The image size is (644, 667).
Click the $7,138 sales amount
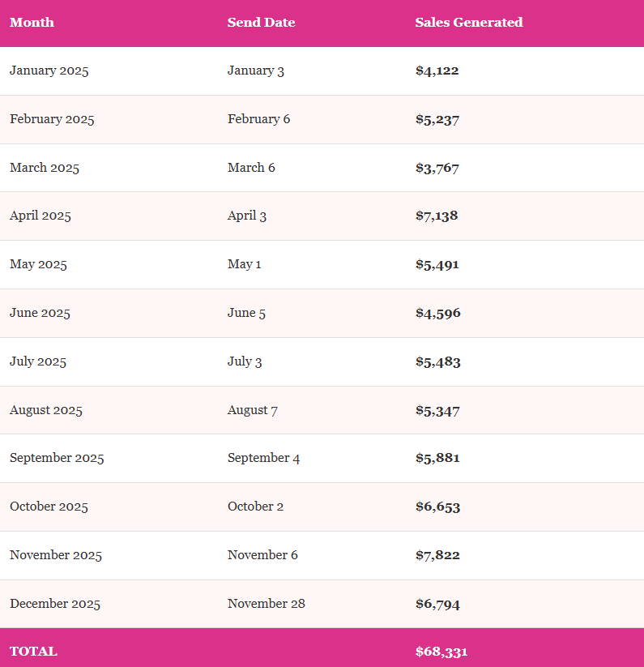[x=437, y=216]
